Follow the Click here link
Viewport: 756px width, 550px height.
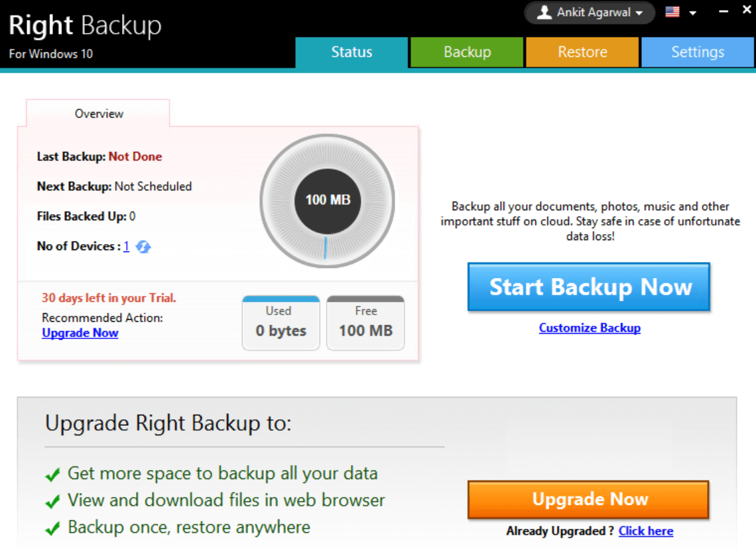645,531
